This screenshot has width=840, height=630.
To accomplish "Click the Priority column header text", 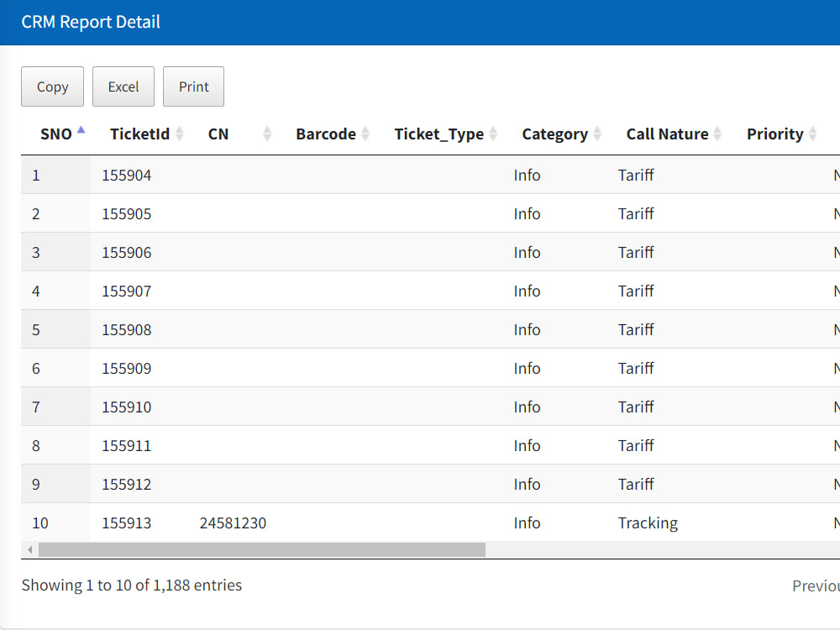I will (775, 134).
